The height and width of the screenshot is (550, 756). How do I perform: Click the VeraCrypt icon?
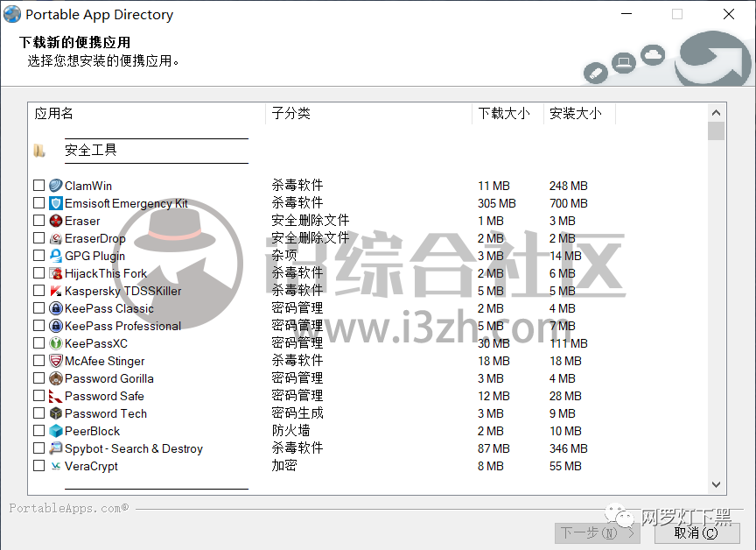click(56, 466)
